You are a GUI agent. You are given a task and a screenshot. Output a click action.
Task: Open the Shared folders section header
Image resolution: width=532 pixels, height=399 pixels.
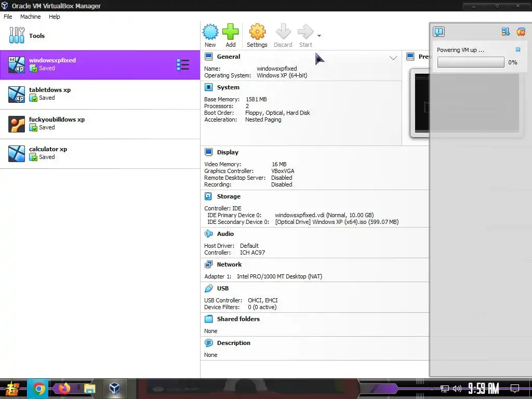pos(238,319)
